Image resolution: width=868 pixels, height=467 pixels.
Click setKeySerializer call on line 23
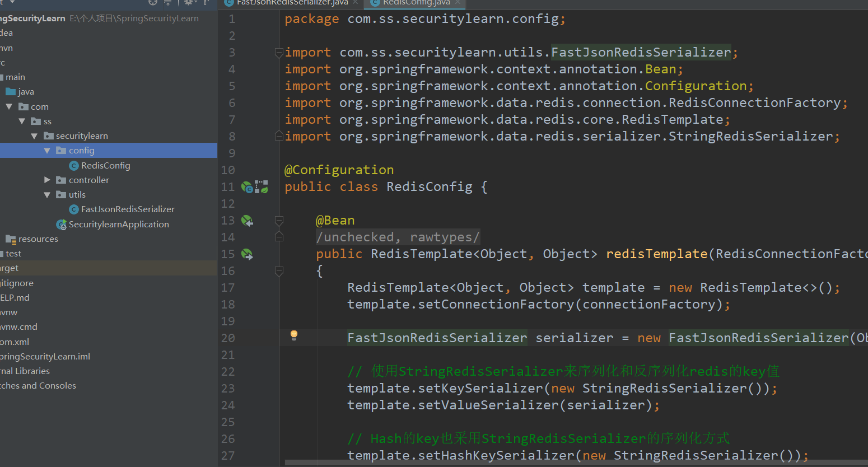point(481,389)
